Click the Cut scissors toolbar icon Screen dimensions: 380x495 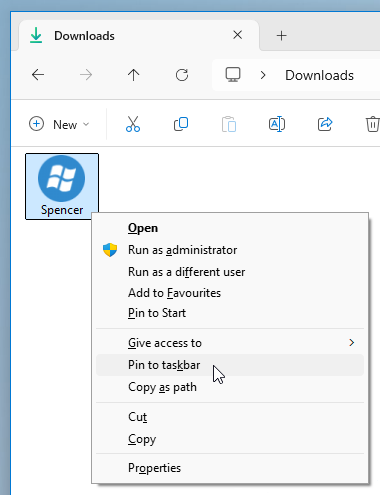(133, 124)
